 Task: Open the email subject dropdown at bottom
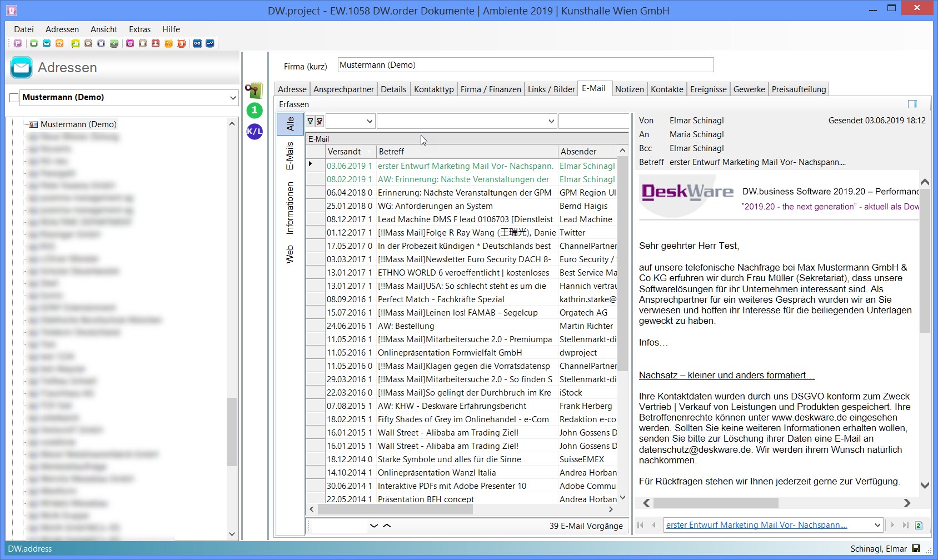(x=877, y=525)
